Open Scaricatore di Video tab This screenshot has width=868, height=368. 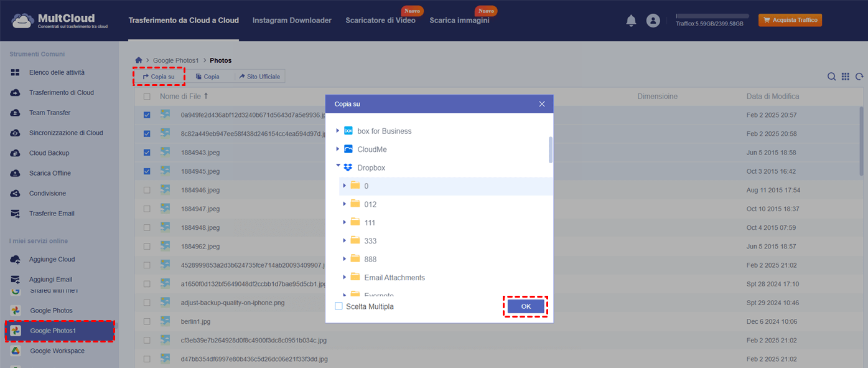pos(381,21)
